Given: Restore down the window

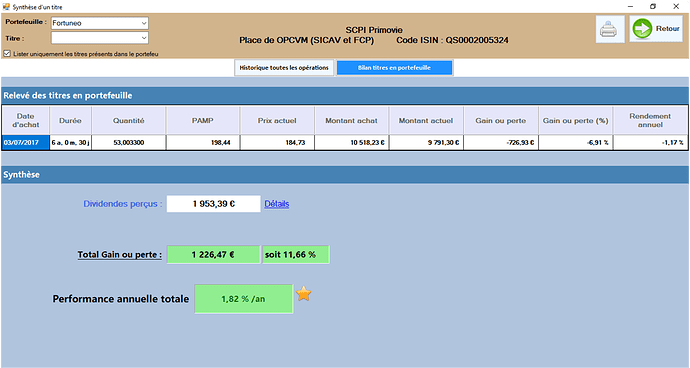Looking at the screenshot, I should point(653,7).
